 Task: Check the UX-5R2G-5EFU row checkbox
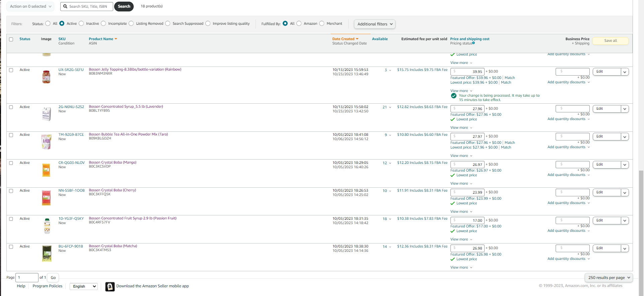[x=11, y=70]
